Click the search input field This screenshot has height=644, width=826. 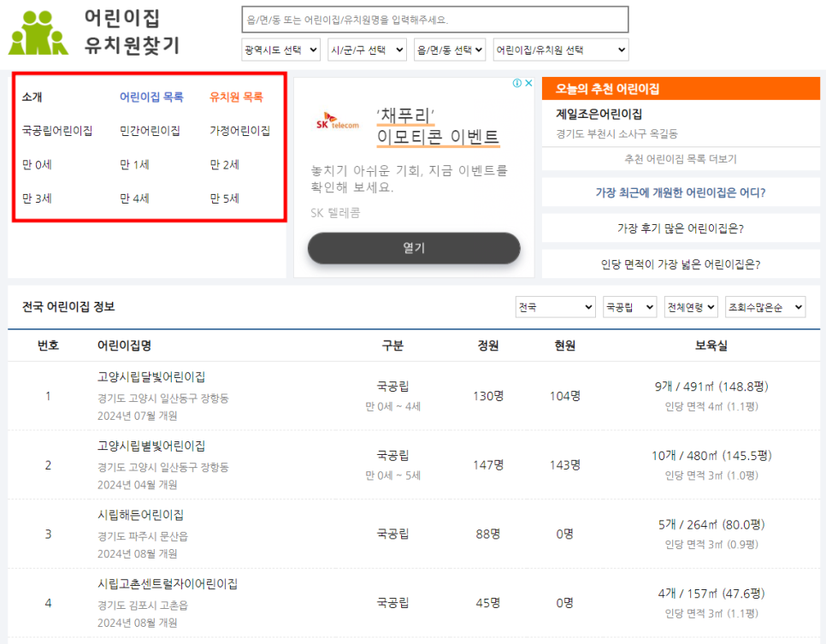tap(434, 20)
